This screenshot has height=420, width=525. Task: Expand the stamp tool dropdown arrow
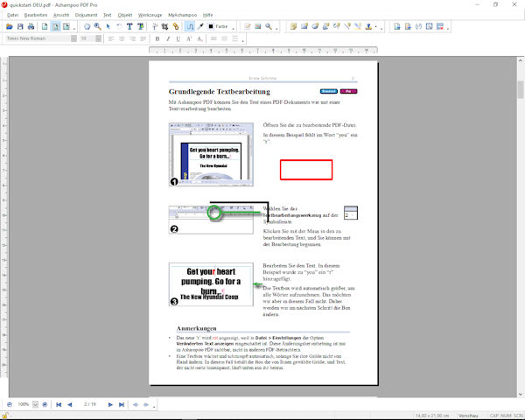point(376,26)
